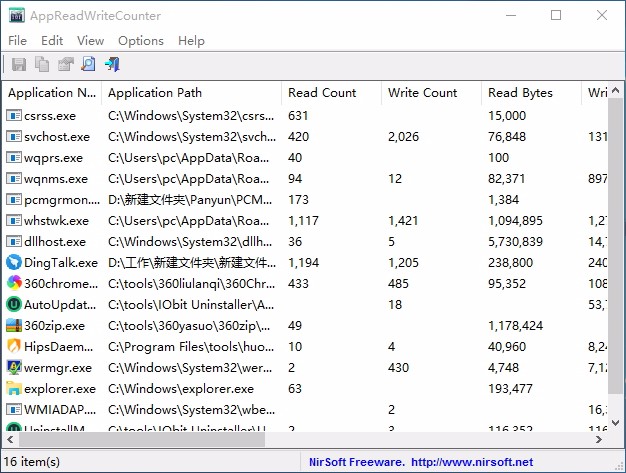Click the C:\Windows\explorer.exe path cell
This screenshot has width=626, height=473.
(181, 389)
